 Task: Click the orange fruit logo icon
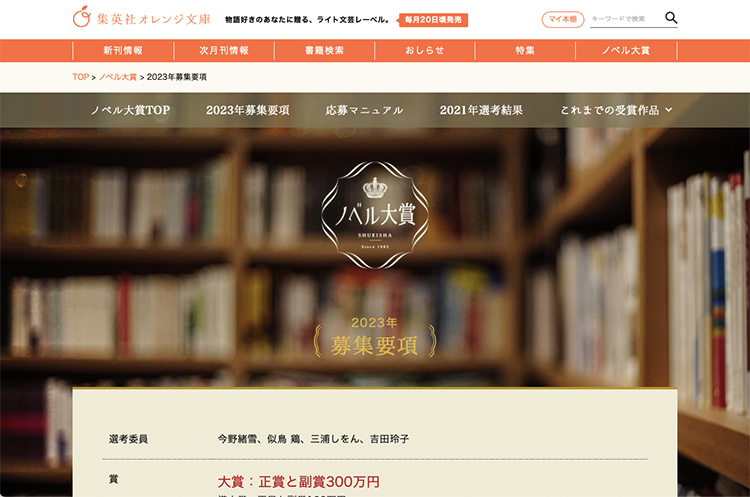(x=82, y=17)
